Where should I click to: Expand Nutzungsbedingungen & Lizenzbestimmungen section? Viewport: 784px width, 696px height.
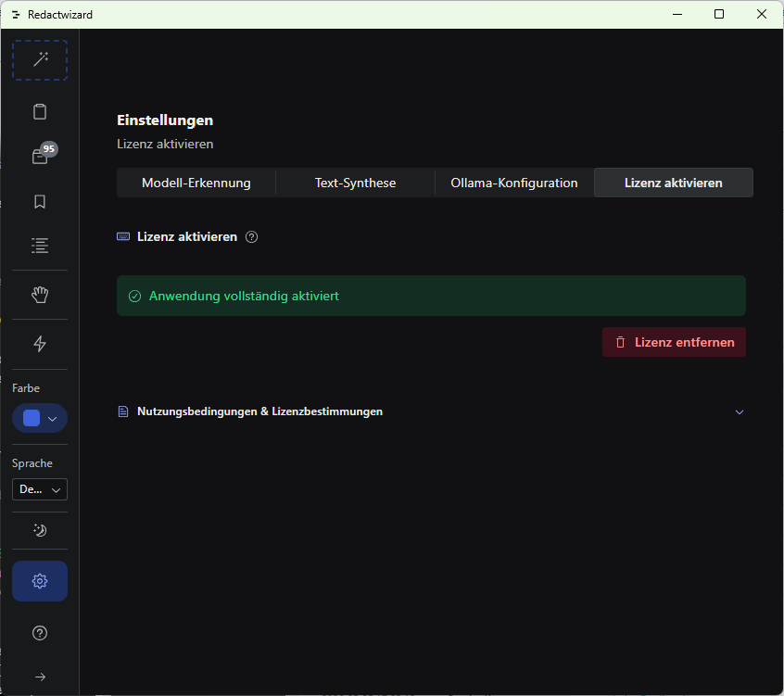point(431,411)
